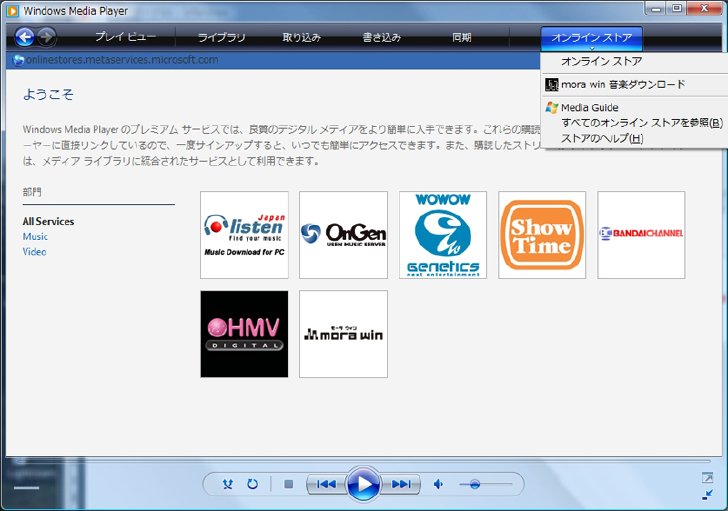Screen dimensions: 728x511
Task: Adjust the volume slider
Action: coord(486,485)
